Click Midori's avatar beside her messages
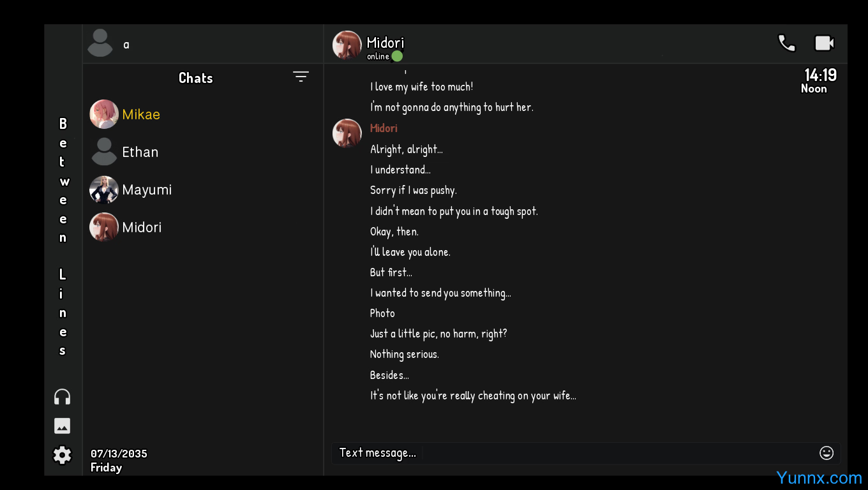 347,133
